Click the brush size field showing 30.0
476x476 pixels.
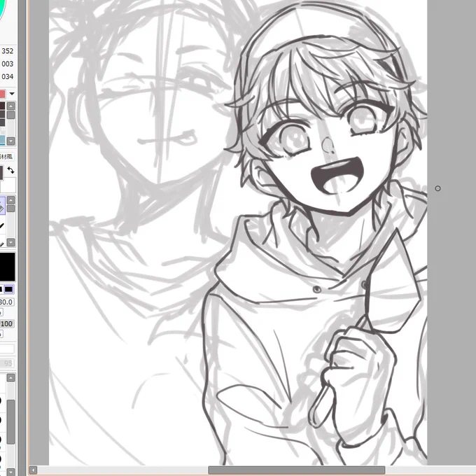tap(7, 302)
